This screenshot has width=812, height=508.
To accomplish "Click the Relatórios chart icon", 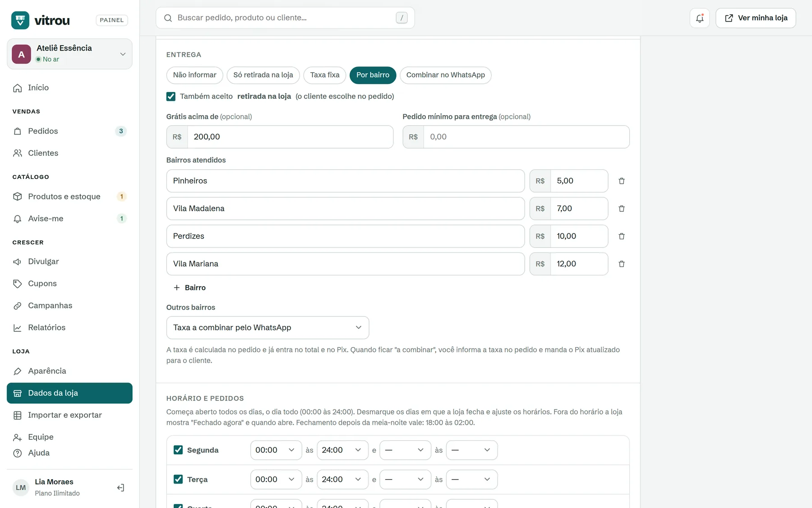I will click(x=18, y=328).
